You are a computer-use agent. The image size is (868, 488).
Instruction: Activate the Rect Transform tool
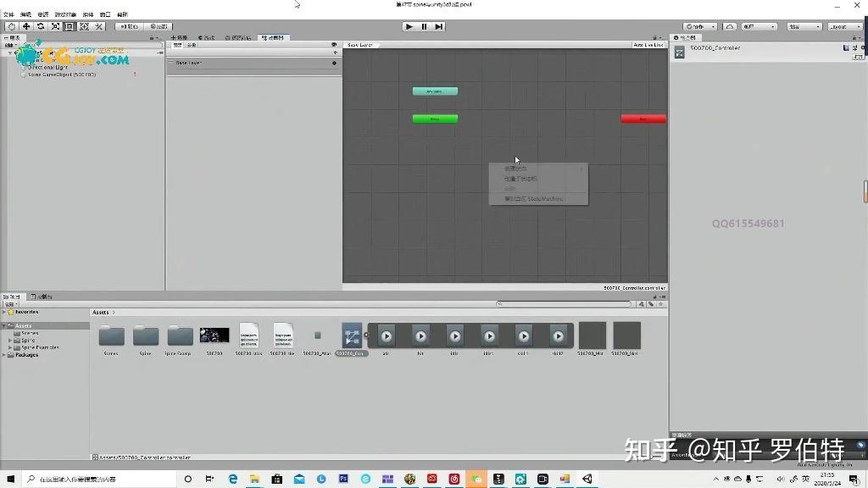(x=70, y=26)
